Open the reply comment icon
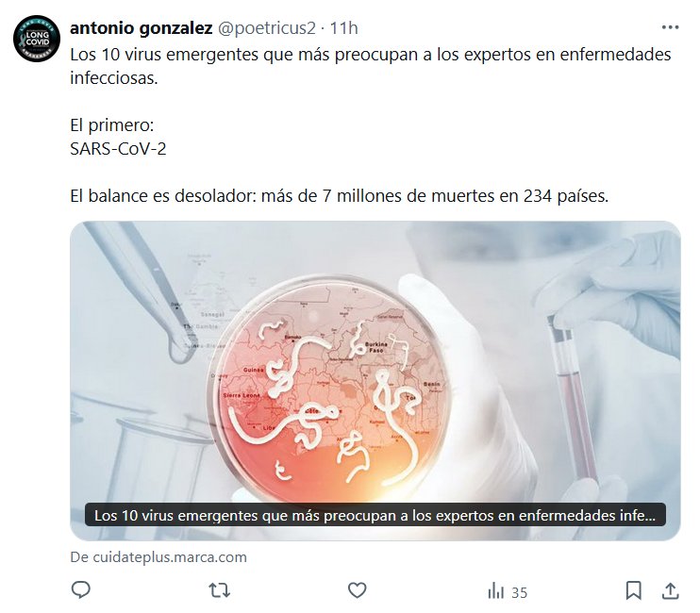This screenshot has height=613, width=700. (81, 589)
